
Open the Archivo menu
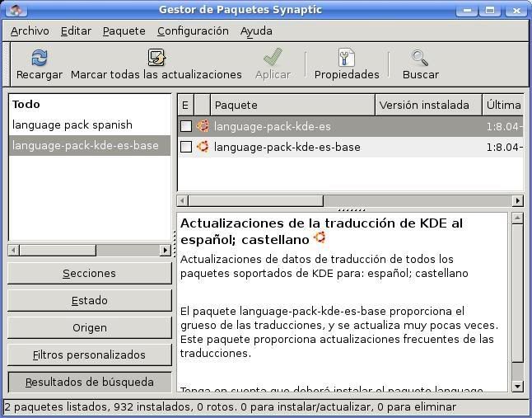pyautogui.click(x=30, y=31)
